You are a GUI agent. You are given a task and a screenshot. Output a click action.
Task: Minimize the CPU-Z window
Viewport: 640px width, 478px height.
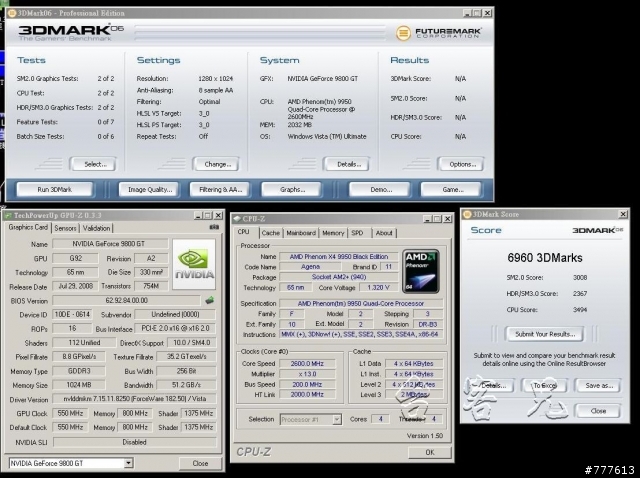click(428, 219)
